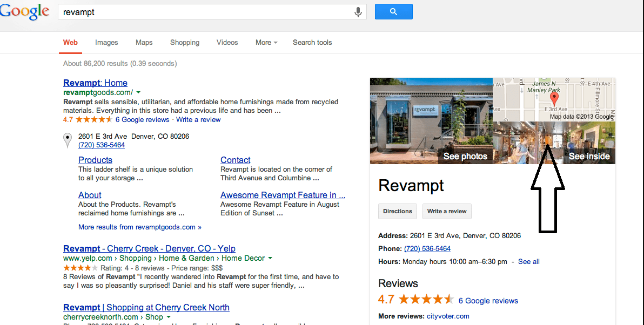Click See inside store interior thumbnail
Viewport: 644px width, 325px height.
click(554, 143)
